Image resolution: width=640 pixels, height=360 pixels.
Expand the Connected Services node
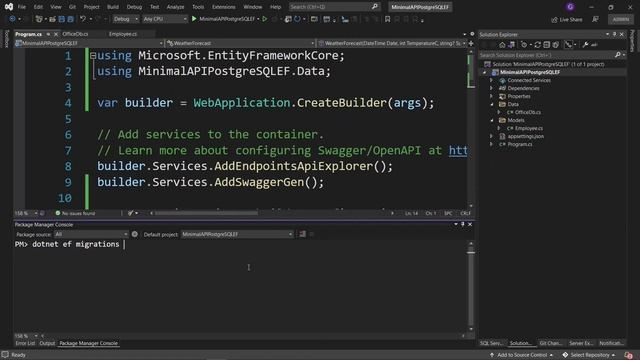click(x=491, y=80)
